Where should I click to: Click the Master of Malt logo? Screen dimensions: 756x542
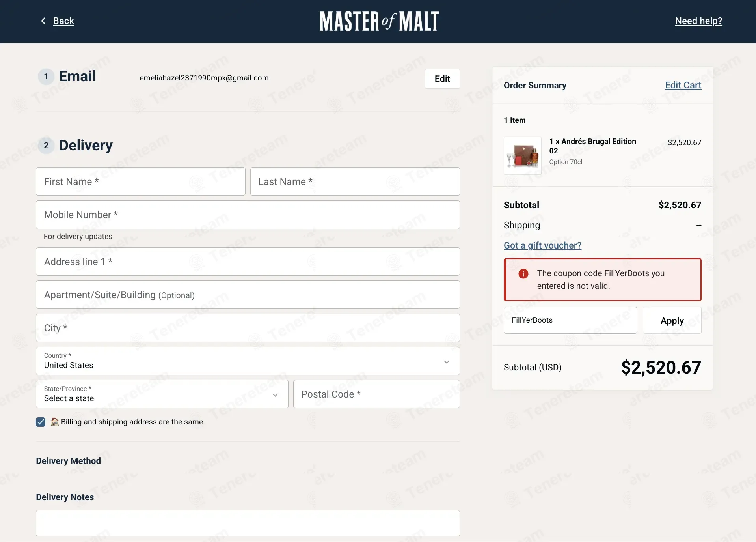point(379,21)
